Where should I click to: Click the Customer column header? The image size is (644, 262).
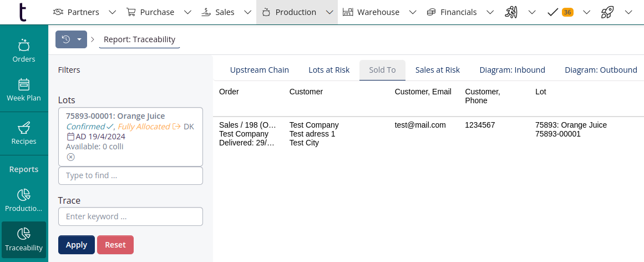pos(306,92)
